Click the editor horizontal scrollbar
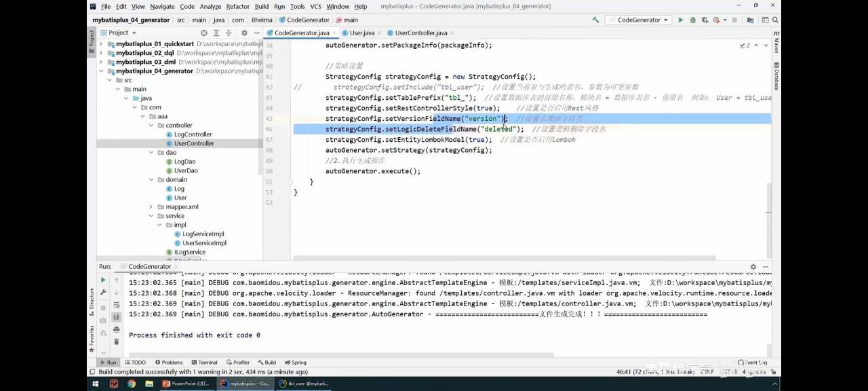This screenshot has height=391, width=868. coord(505,258)
